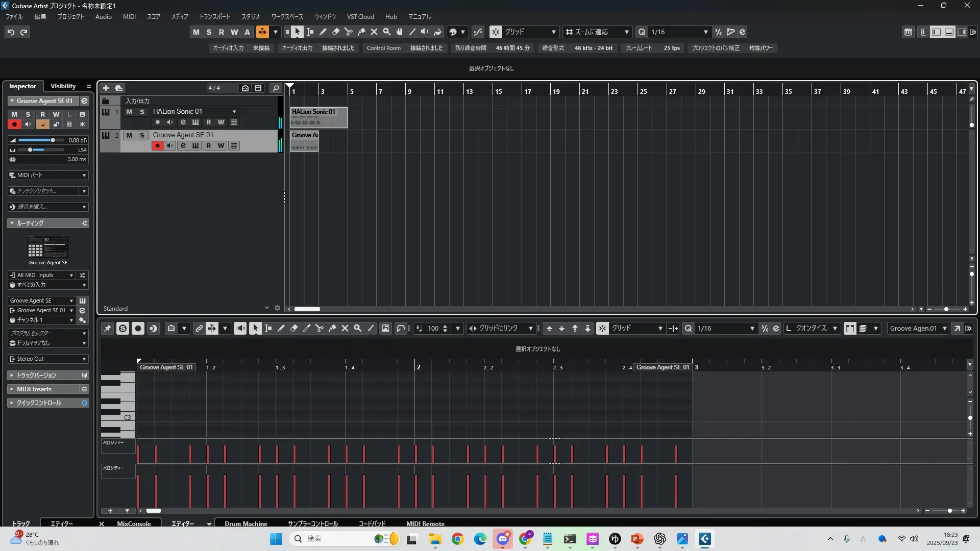
Task: Click Add Track plus icon
Action: coord(106,88)
